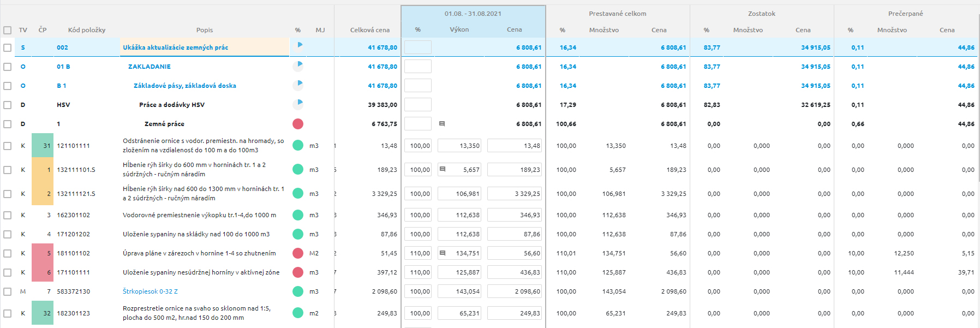The height and width of the screenshot is (328, 980).
Task: Open the ZAKLADANIE section row
Action: 150,67
